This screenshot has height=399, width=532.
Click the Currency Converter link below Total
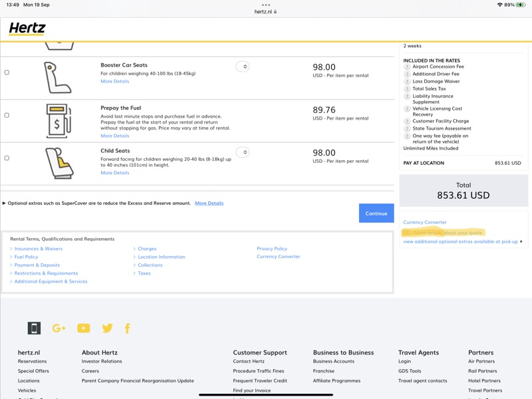425,222
